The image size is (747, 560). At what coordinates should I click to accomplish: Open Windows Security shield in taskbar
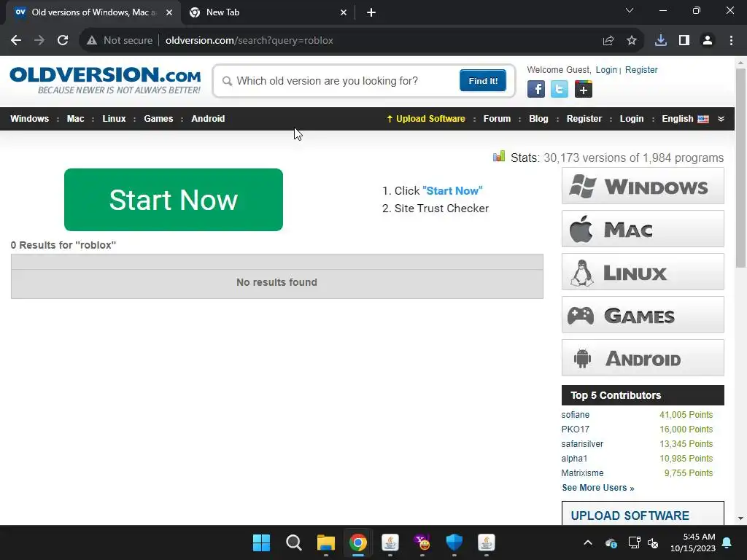coord(454,542)
